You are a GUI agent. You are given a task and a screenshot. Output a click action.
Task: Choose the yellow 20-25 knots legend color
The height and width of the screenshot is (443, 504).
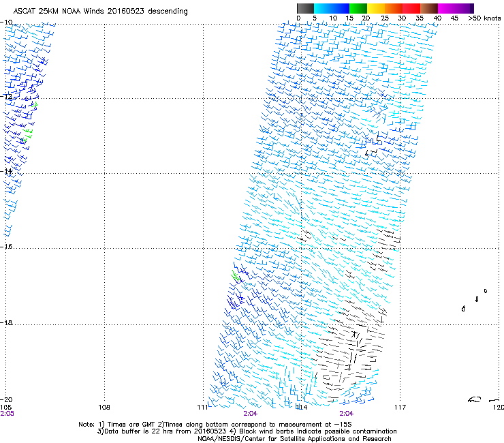pos(376,8)
